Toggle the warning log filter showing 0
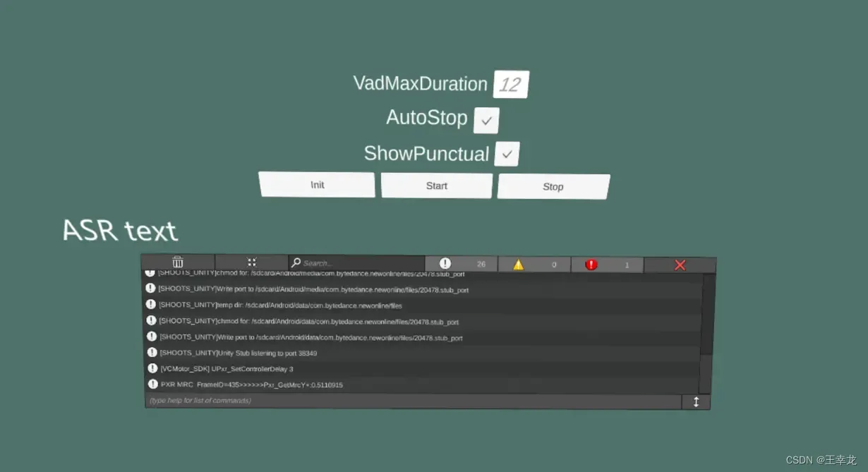 click(x=534, y=265)
